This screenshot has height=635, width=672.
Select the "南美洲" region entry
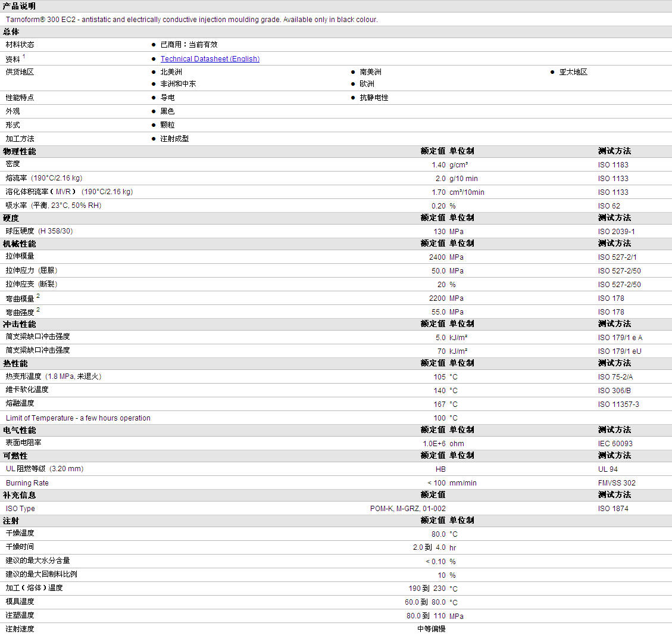[x=371, y=72]
